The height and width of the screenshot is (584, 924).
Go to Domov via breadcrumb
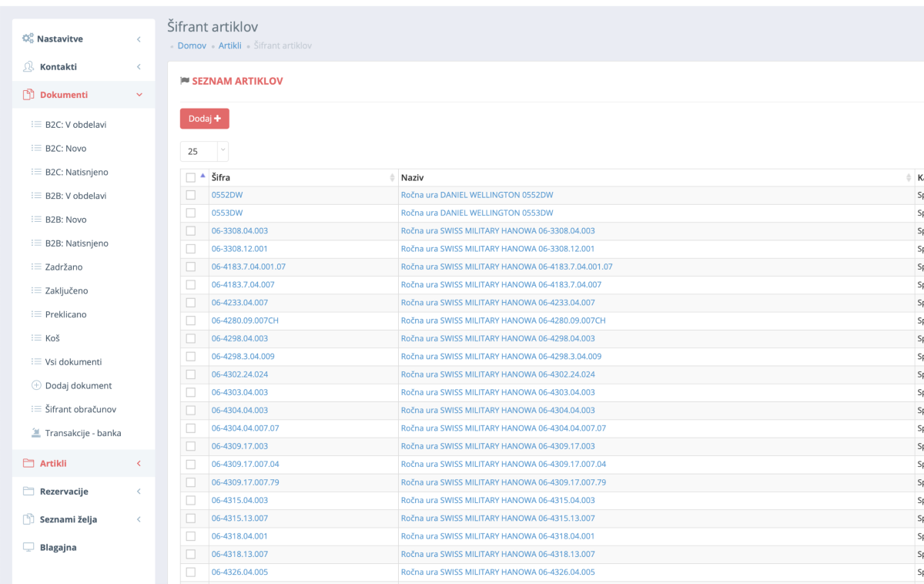coord(192,45)
